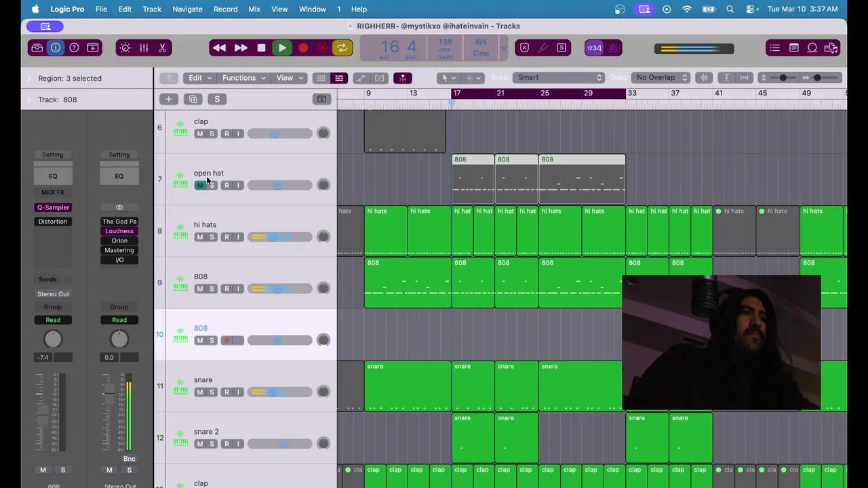868x488 pixels.
Task: Toggle the transport Solo S icon
Action: (x=561, y=48)
